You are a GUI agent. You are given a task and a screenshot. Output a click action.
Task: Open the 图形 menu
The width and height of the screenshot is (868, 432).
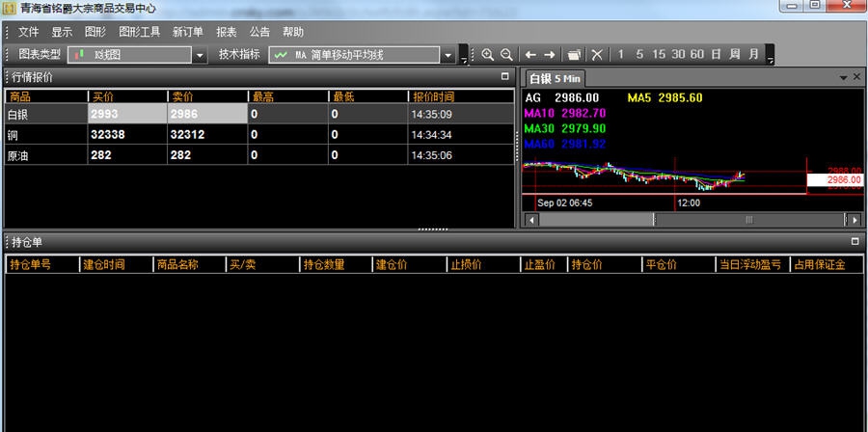[x=95, y=32]
